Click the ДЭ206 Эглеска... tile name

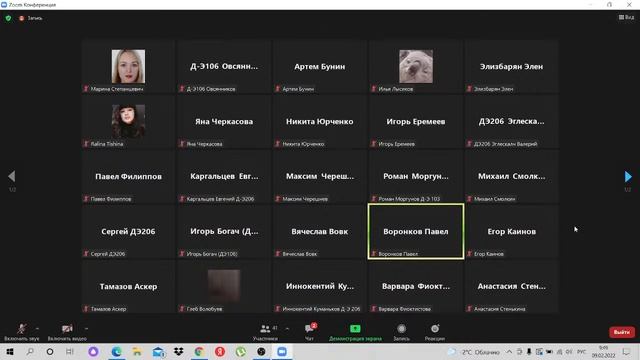point(511,122)
